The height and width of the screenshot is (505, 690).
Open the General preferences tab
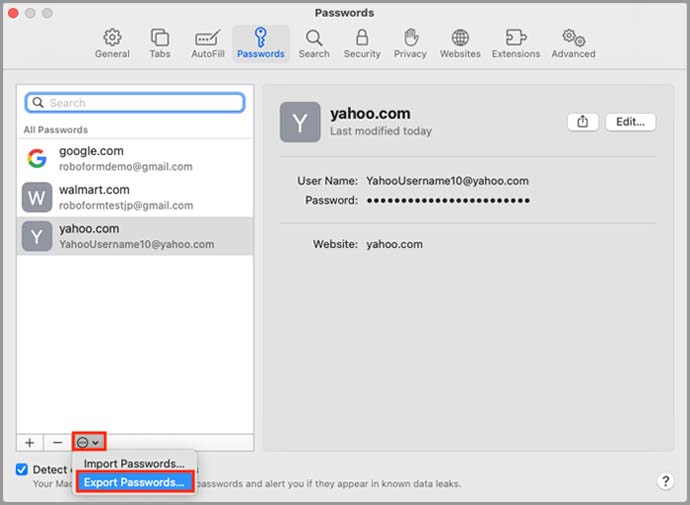[x=112, y=44]
